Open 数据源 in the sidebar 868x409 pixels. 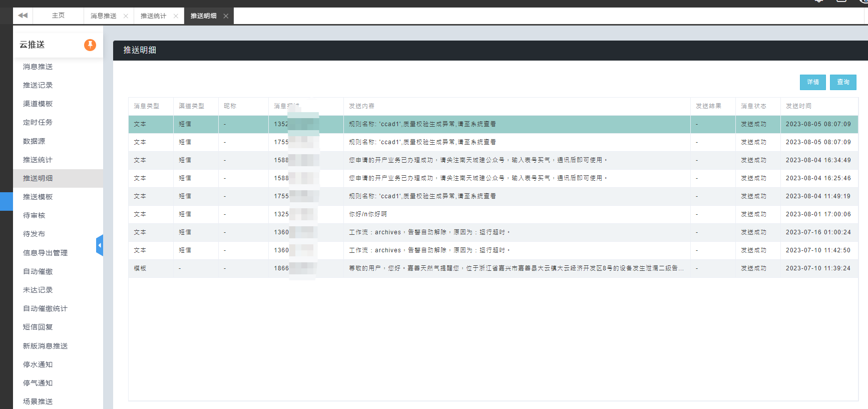tap(58, 141)
